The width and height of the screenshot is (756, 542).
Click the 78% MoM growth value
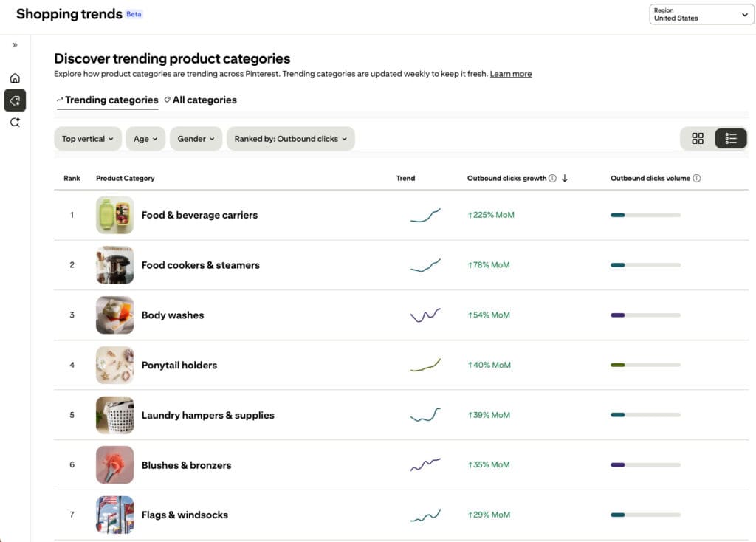[x=489, y=265]
